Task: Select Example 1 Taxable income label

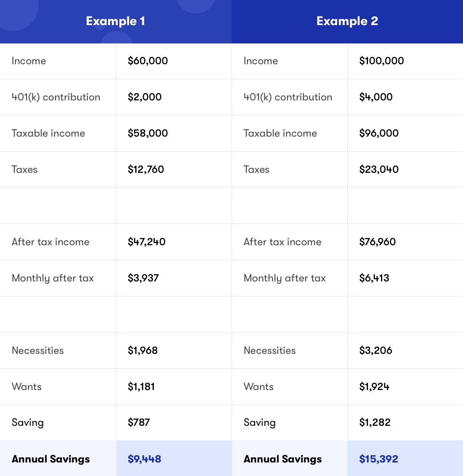Action: [48, 133]
